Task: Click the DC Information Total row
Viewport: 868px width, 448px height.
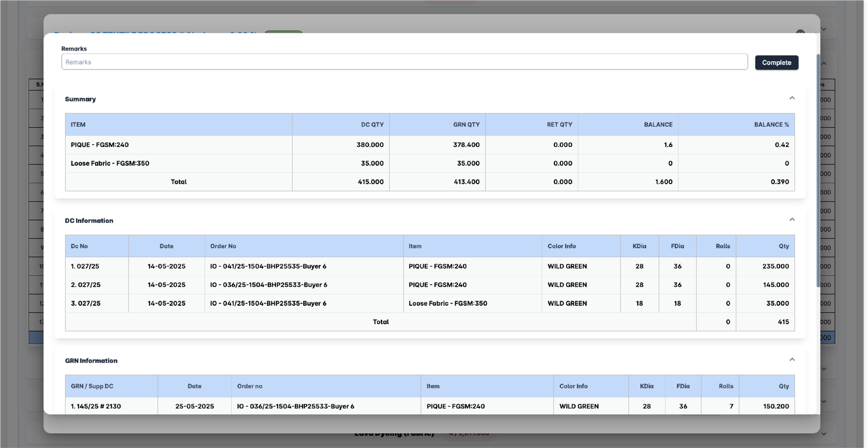Action: coord(380,322)
